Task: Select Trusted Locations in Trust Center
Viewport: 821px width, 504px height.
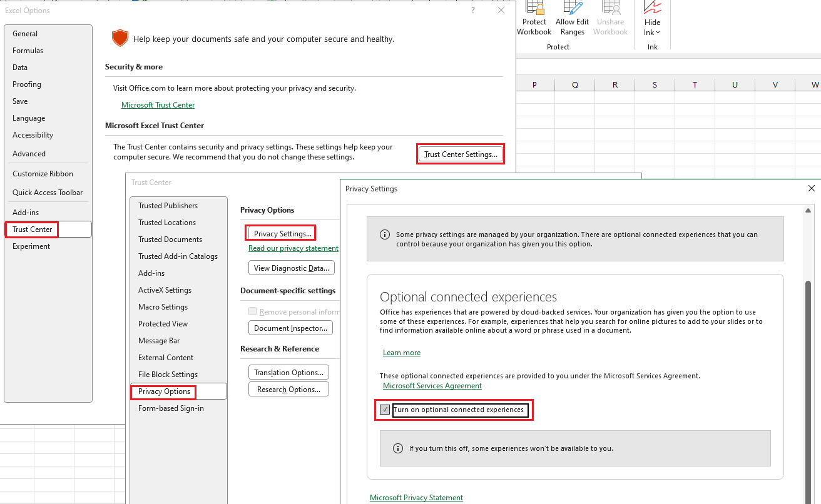Action: coord(178,223)
